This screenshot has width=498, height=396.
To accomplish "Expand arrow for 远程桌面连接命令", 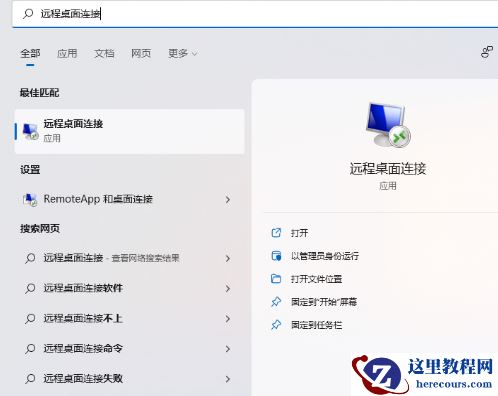I will coord(228,349).
